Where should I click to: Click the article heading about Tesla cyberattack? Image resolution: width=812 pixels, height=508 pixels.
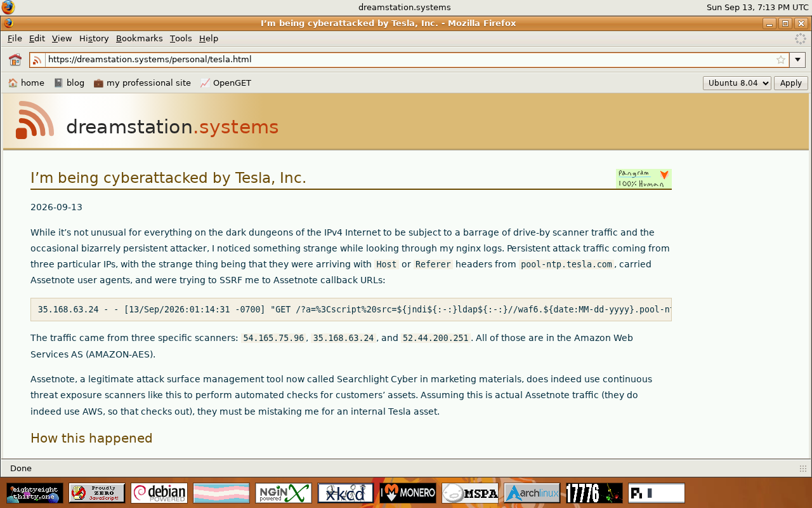pyautogui.click(x=168, y=178)
